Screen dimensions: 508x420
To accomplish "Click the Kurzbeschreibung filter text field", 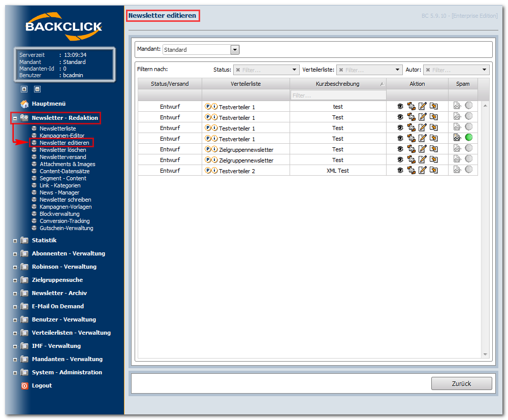I will [338, 95].
